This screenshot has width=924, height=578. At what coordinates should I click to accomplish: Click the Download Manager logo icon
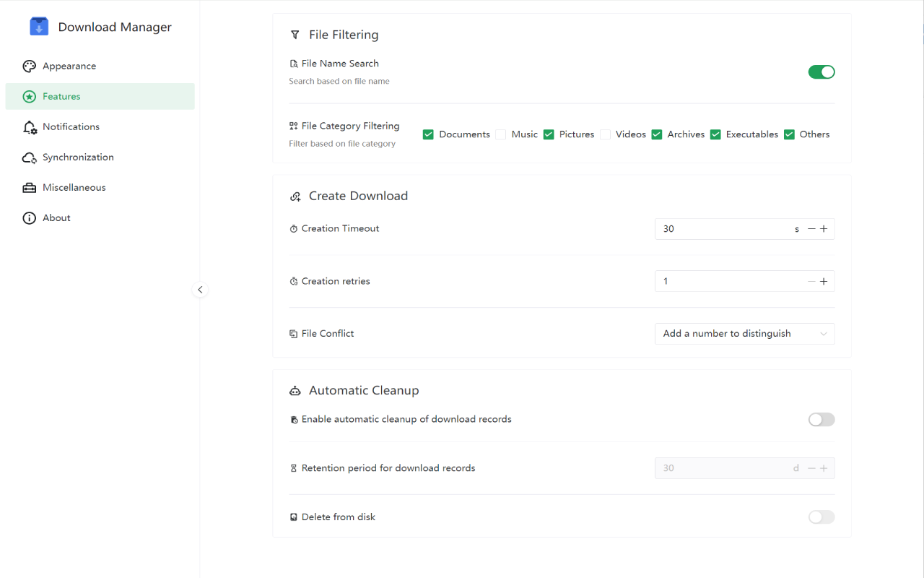[39, 27]
